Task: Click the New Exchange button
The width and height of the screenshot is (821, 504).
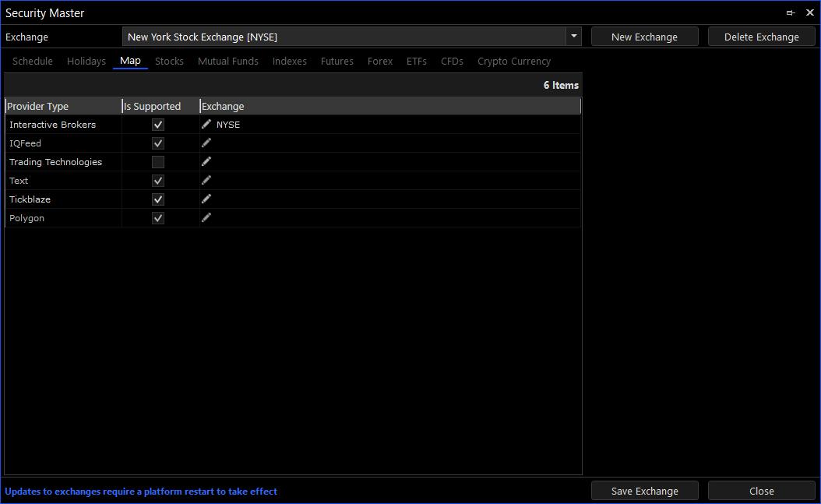Action: pyautogui.click(x=644, y=37)
